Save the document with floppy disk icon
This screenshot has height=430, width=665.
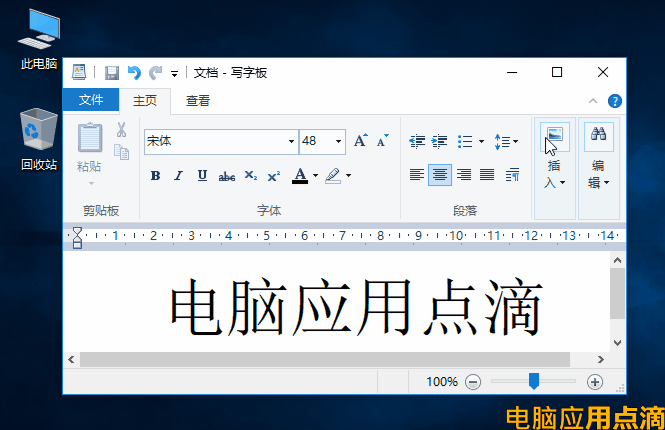point(112,73)
